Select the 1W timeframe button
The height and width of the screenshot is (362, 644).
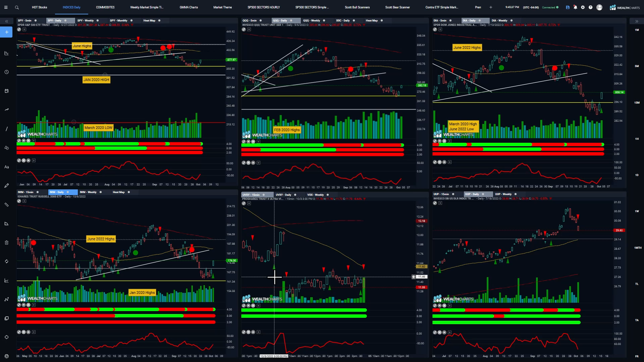click(637, 211)
